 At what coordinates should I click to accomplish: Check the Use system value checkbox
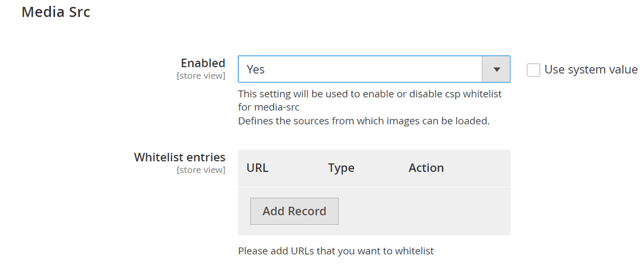point(533,70)
